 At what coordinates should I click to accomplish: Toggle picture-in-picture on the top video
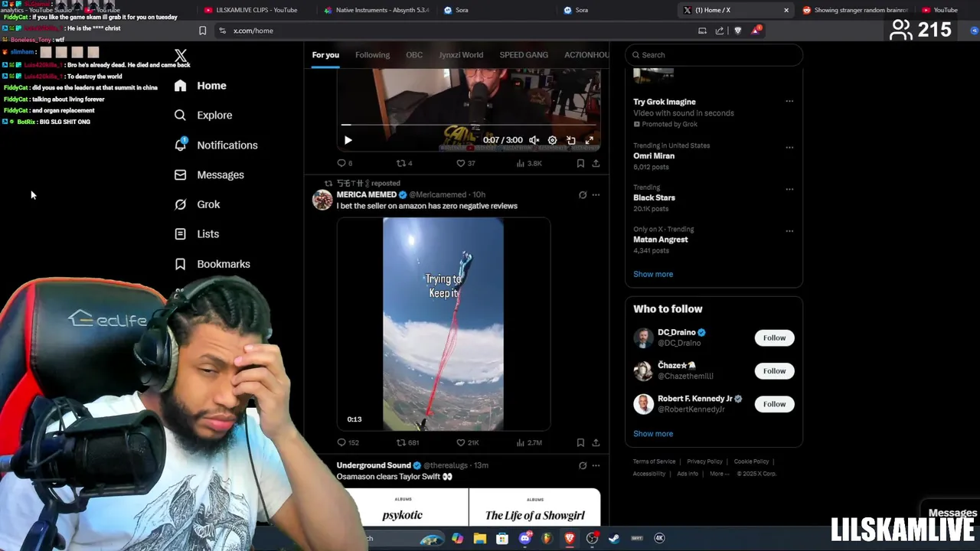[570, 141]
